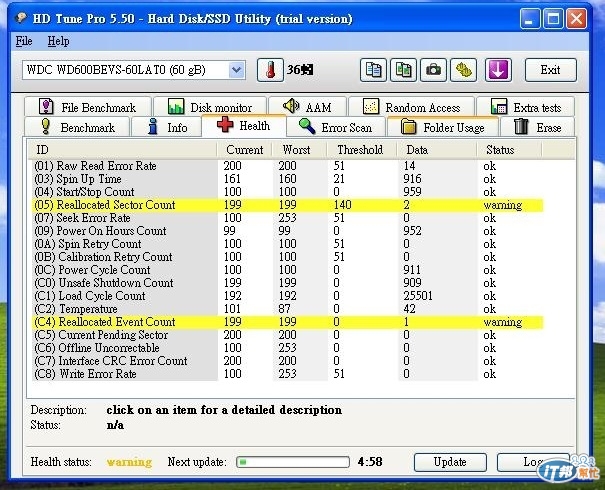The image size is (605, 490).
Task: Click warning status of Reallocated Sector Count
Action: coord(502,205)
